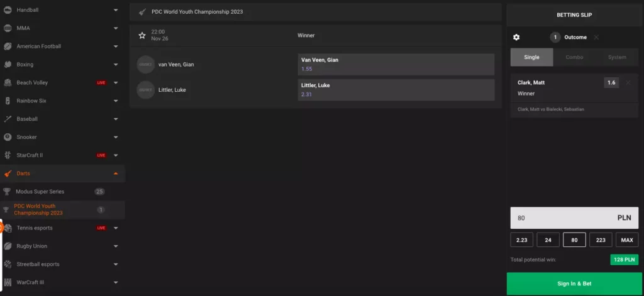Favorite the match with the star icon
644x296 pixels.
pos(142,35)
